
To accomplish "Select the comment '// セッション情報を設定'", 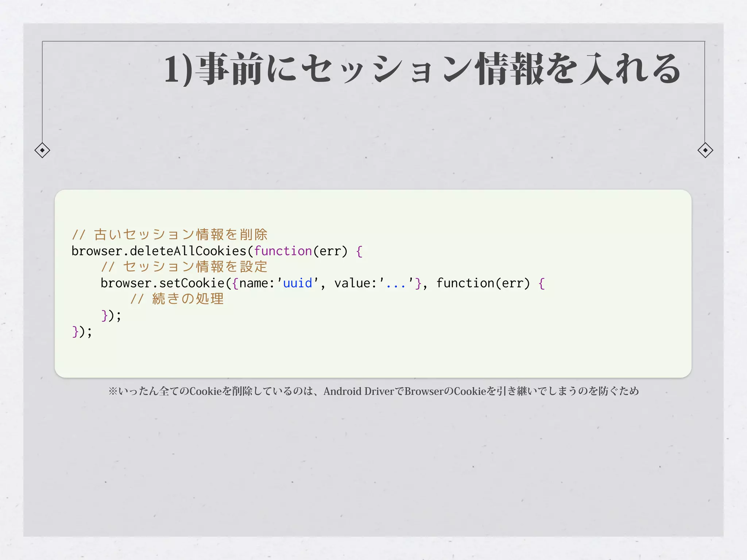I will point(184,267).
